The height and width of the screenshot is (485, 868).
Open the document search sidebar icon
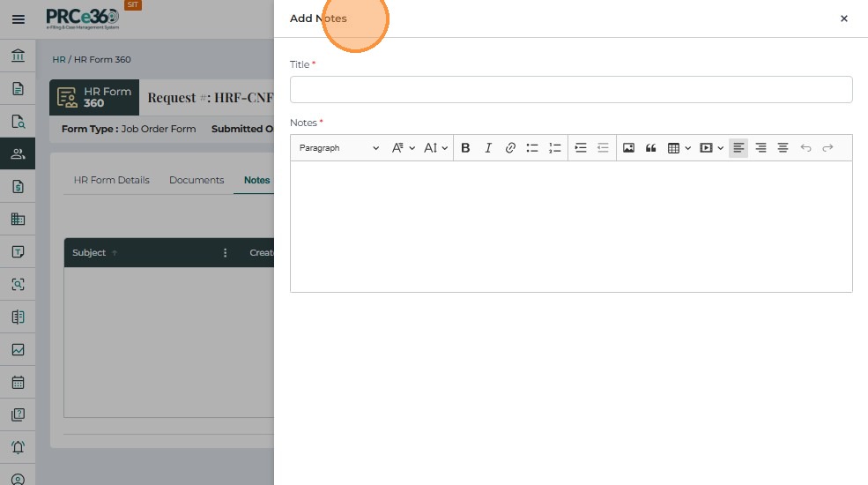click(x=18, y=122)
